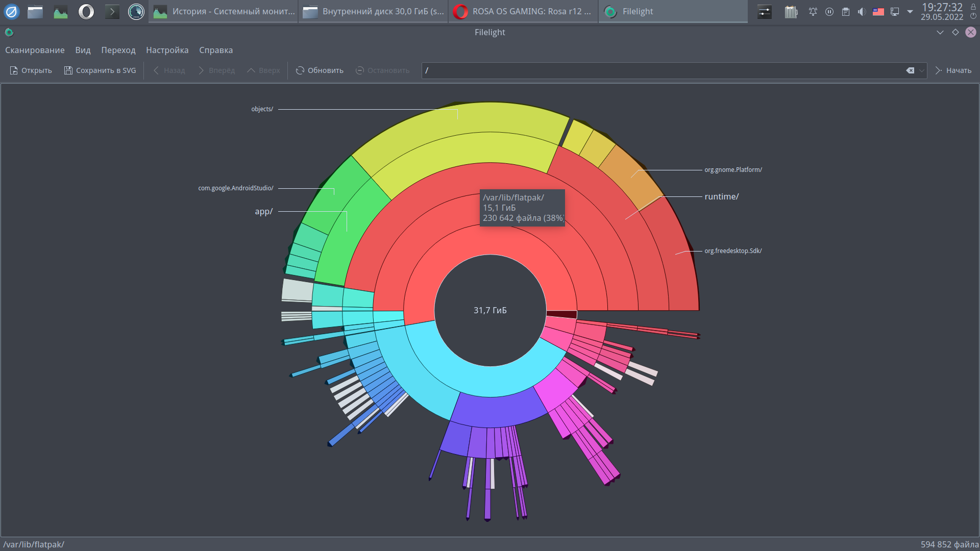This screenshot has height=551, width=980.
Task: Open the clipboard tray icon
Action: (x=846, y=11)
